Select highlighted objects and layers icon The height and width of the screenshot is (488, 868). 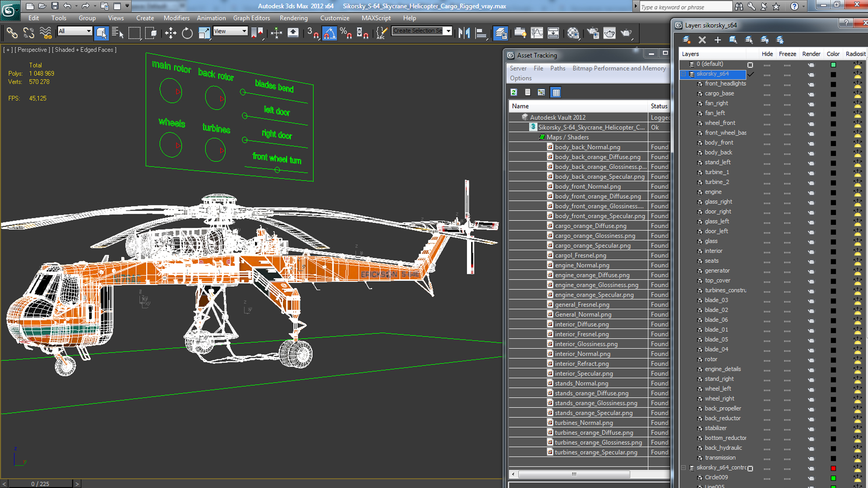pyautogui.click(x=733, y=40)
